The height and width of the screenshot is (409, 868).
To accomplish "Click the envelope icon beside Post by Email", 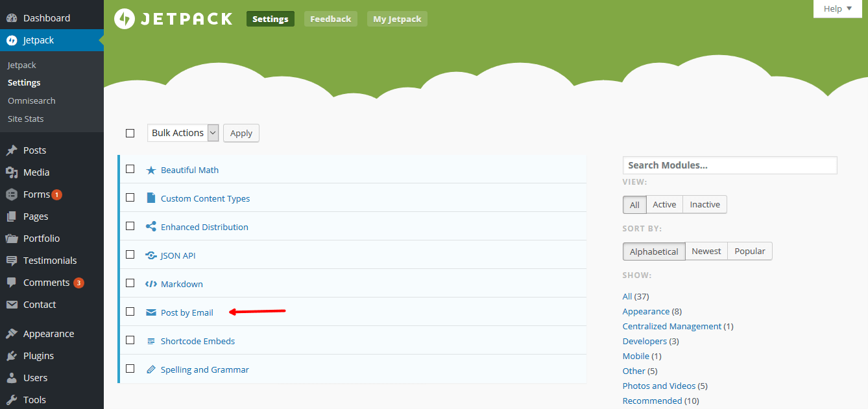I will [x=151, y=312].
